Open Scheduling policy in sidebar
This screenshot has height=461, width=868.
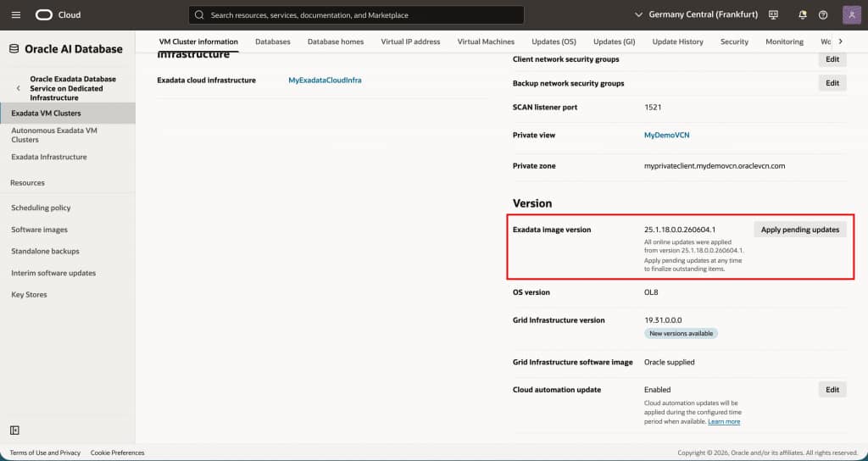coord(41,208)
